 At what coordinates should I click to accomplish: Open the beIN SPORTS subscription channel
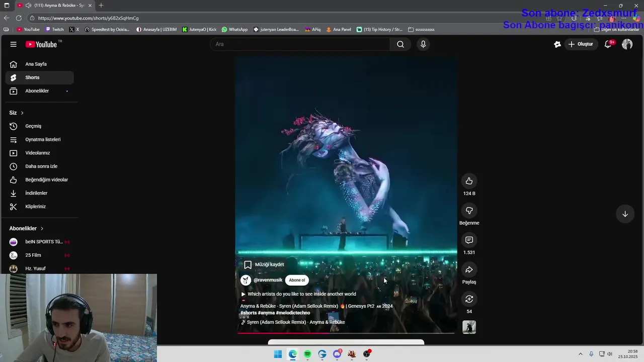point(40,242)
